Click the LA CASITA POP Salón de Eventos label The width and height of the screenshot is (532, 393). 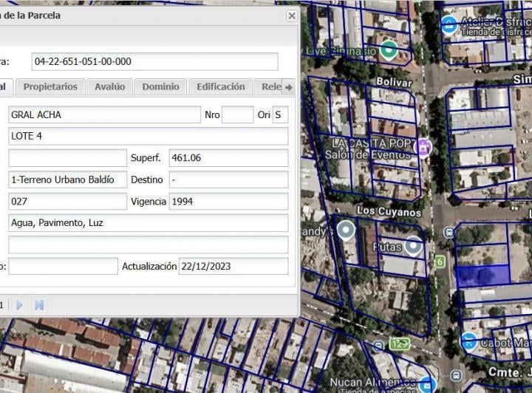coord(369,149)
